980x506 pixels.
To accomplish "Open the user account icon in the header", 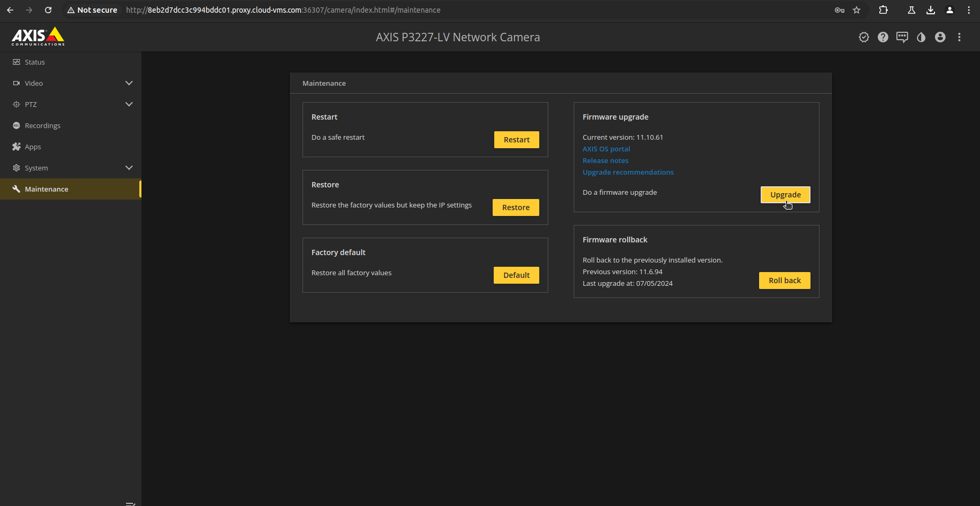I will 940,37.
